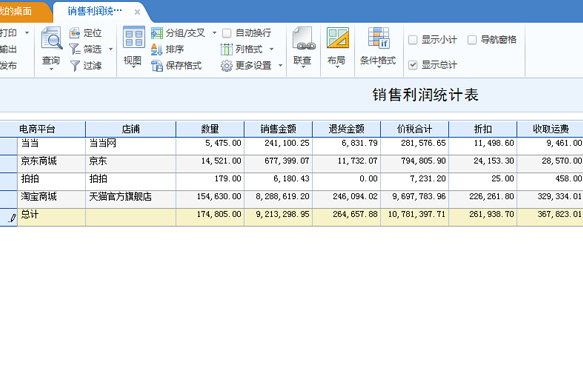
Task: Expand the 更多设置 dropdown arrow
Action: (x=280, y=66)
